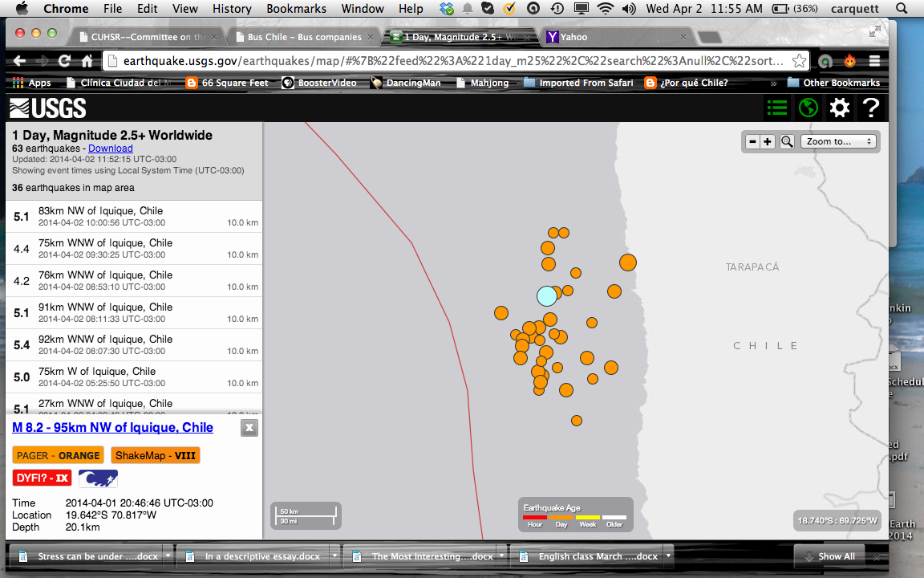The width and height of the screenshot is (924, 578).
Task: Click Show All downloads button
Action: point(829,556)
